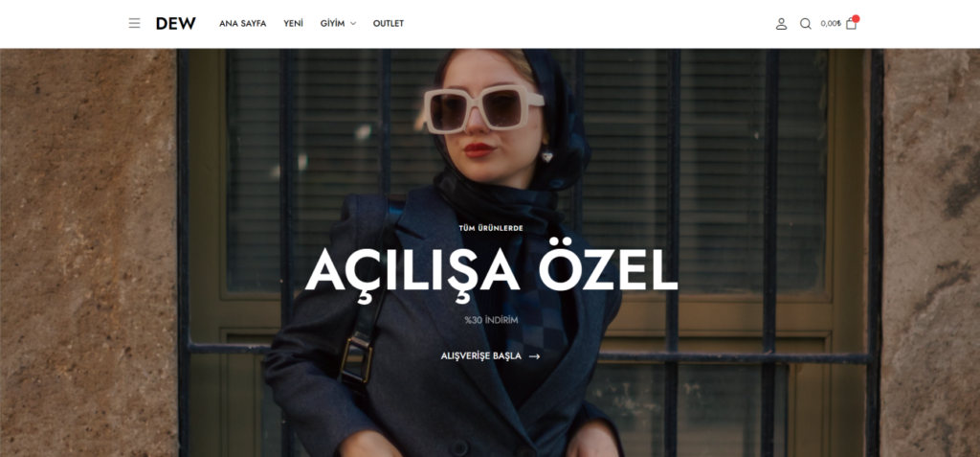Viewport: 980px width, 457px height.
Task: Click the arrow beside ALIŞVERİŞE BAŞLA
Action: tap(534, 356)
